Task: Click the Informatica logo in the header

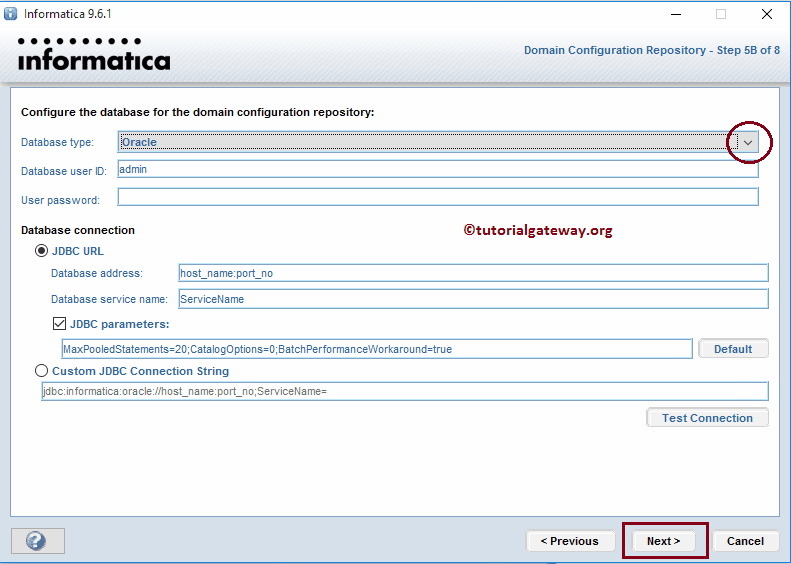Action: [x=94, y=55]
